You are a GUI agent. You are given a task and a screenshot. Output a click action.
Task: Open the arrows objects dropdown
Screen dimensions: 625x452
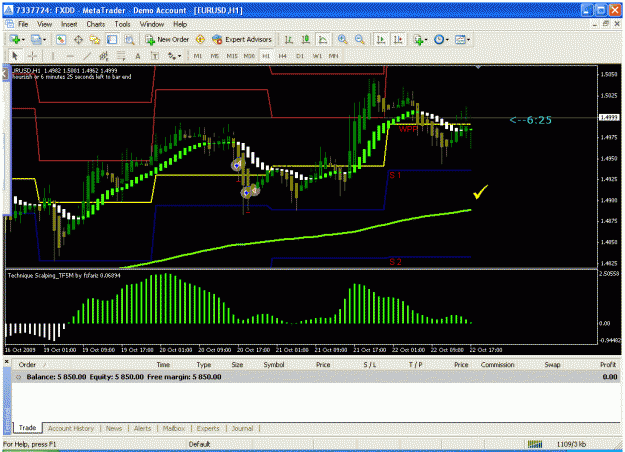point(174,56)
